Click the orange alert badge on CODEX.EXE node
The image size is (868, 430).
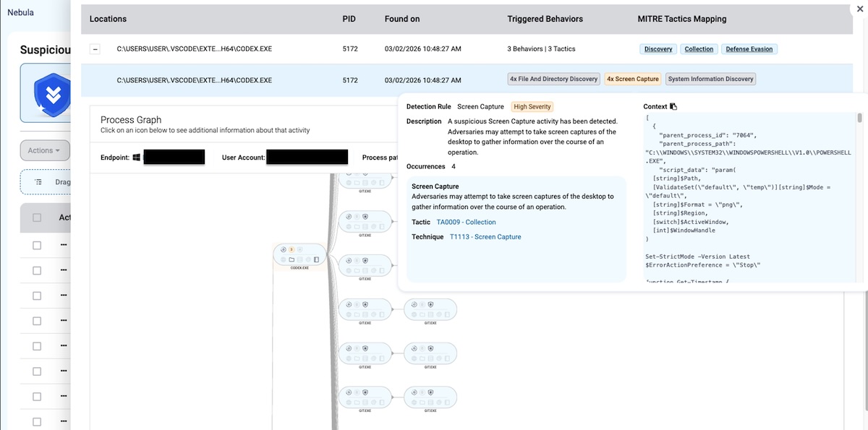click(x=292, y=249)
